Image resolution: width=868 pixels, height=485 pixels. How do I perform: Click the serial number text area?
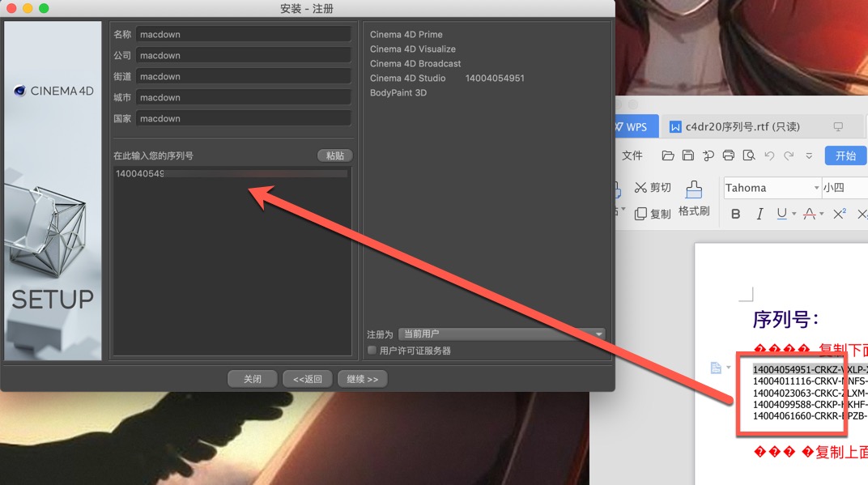232,261
